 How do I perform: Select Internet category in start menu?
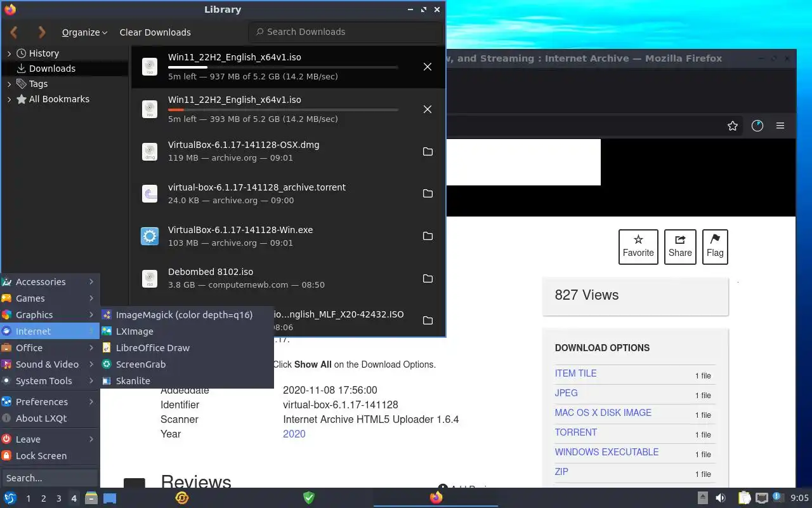[49, 331]
